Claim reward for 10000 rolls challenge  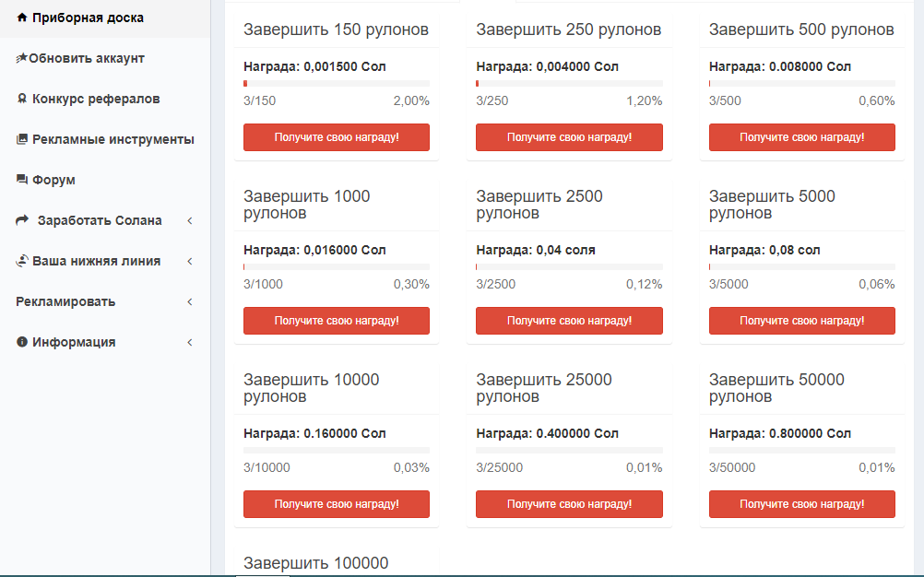337,504
